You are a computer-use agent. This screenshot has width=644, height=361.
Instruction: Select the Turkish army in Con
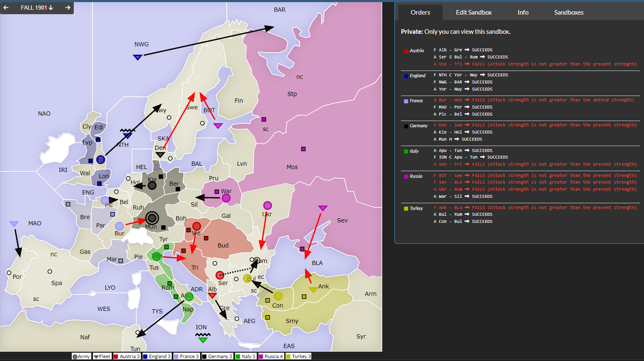[x=278, y=296]
